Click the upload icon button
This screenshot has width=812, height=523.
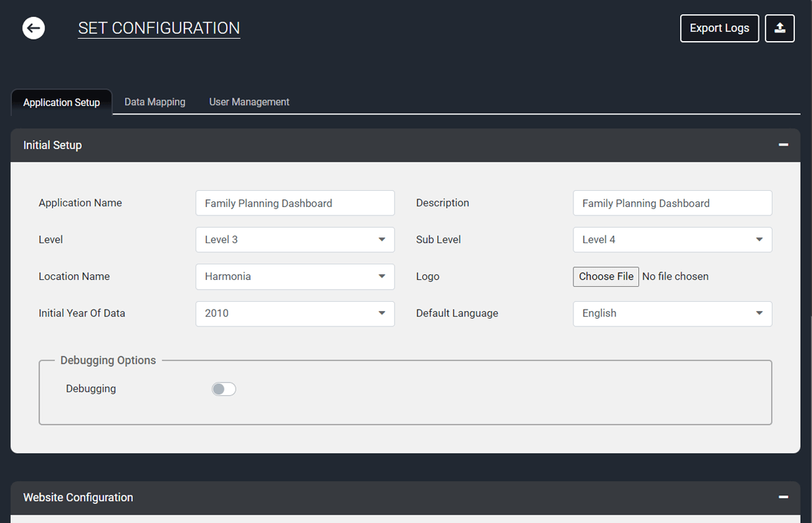[x=780, y=28]
